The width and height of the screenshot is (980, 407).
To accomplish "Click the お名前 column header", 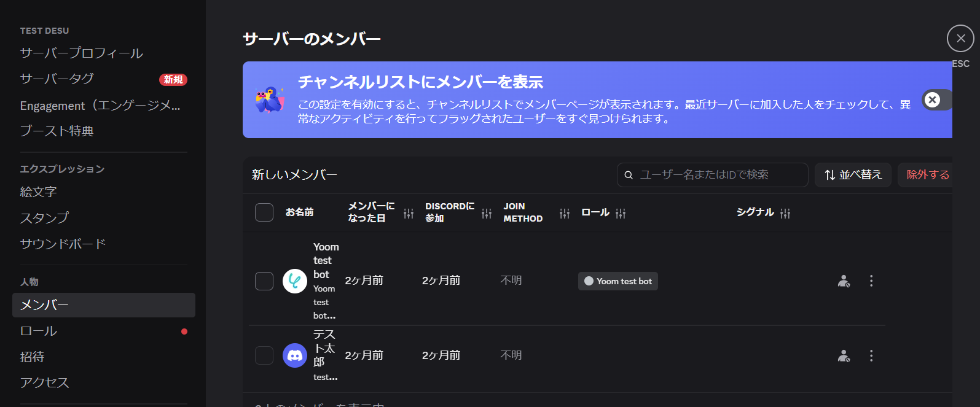I will (x=300, y=212).
